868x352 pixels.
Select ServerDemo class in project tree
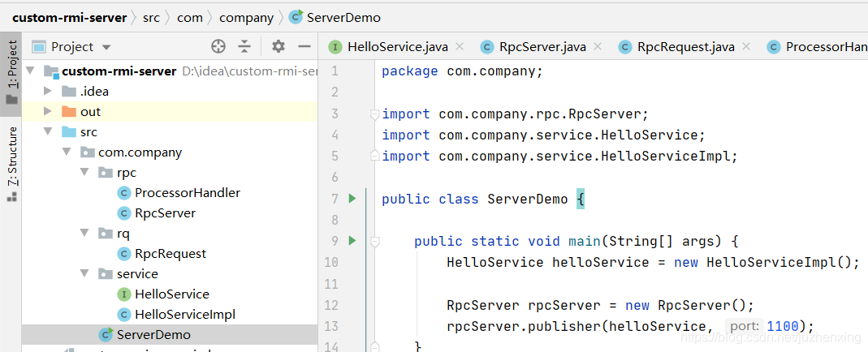pyautogui.click(x=153, y=334)
